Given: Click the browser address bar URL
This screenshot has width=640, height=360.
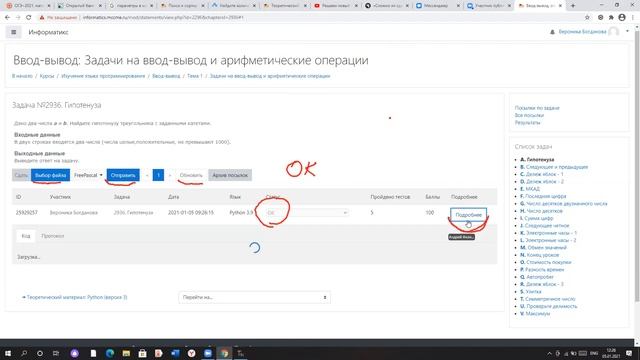Looking at the screenshot, I should (163, 18).
